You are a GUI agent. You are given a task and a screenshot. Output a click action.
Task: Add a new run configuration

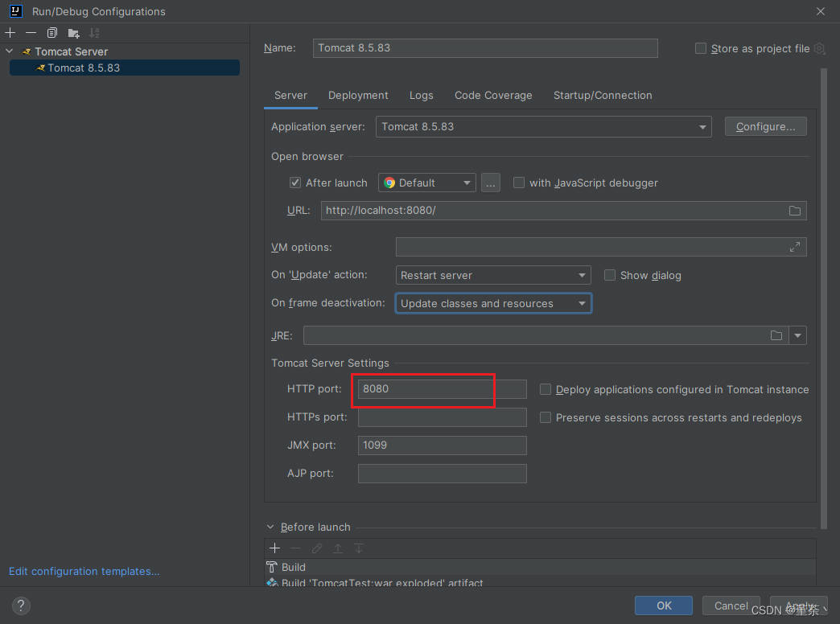[10, 33]
